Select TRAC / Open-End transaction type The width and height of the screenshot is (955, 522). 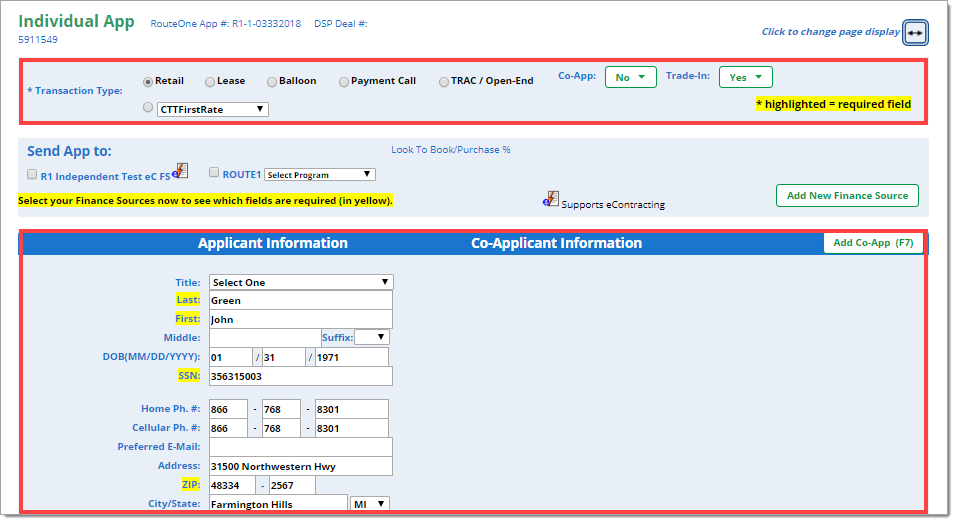(x=444, y=82)
